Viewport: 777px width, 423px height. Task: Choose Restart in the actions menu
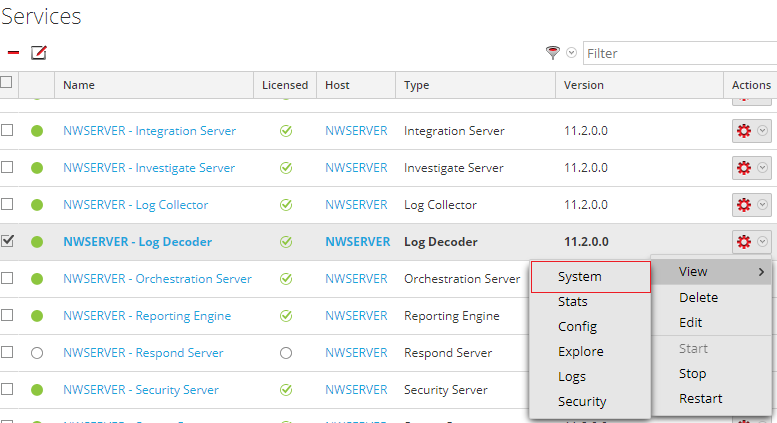(700, 398)
